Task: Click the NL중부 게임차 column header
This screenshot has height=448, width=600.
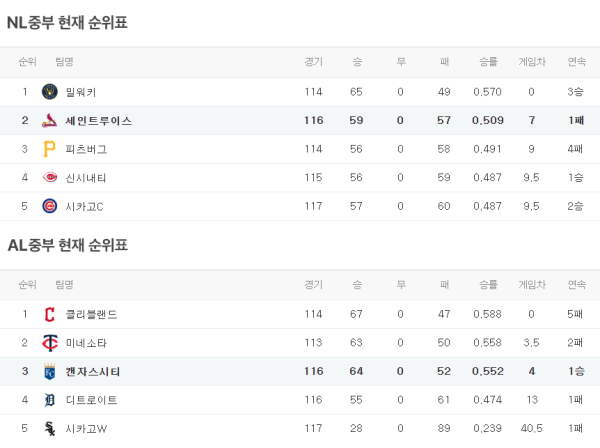Action: [530, 62]
